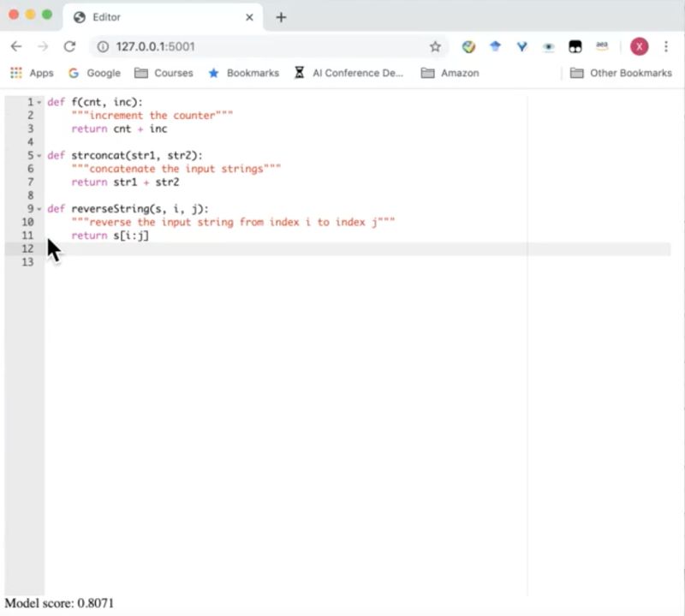Click the text 'def strconcat(str1, str2):'
This screenshot has height=616, width=685.
(x=125, y=156)
